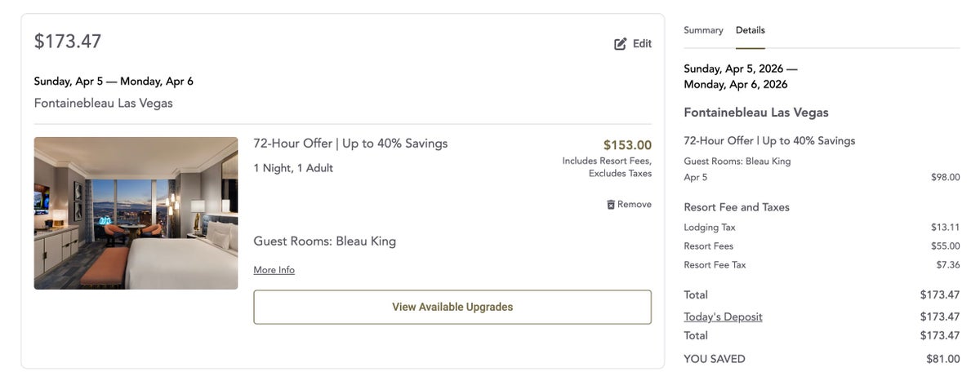Click the 72-Hour Offer title beside the photo

coord(350,144)
